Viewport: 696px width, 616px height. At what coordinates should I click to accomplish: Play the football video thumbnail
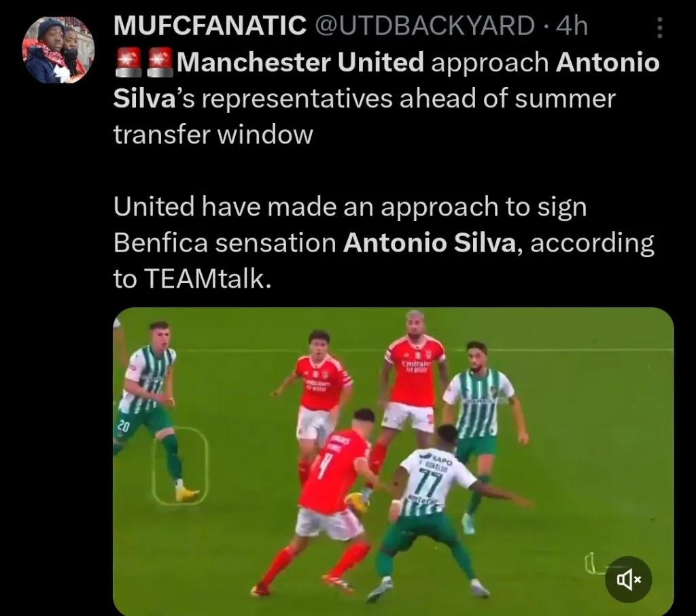(x=394, y=461)
